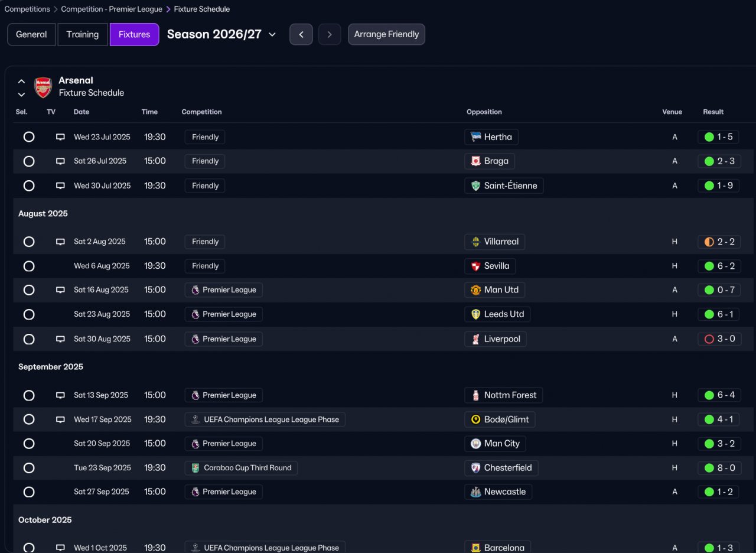Click the Champions League icon for Bodø/Glimt match

click(195, 419)
